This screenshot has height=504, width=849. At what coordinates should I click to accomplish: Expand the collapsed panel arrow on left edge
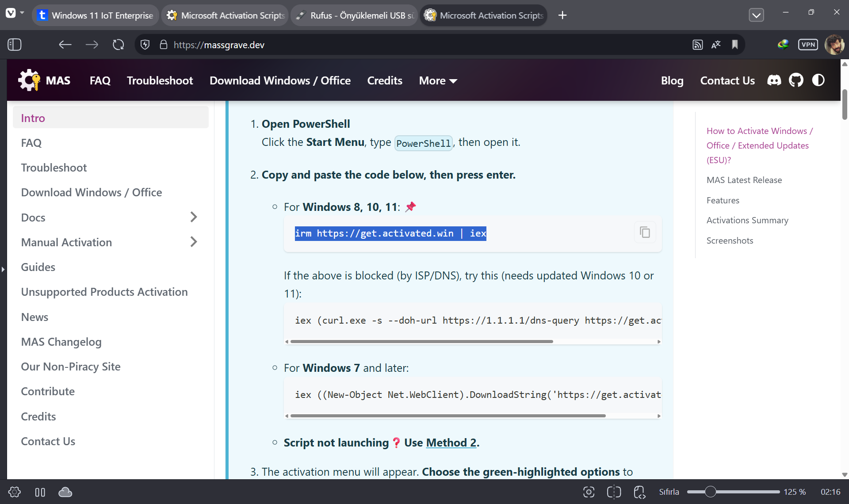[x=3, y=269]
